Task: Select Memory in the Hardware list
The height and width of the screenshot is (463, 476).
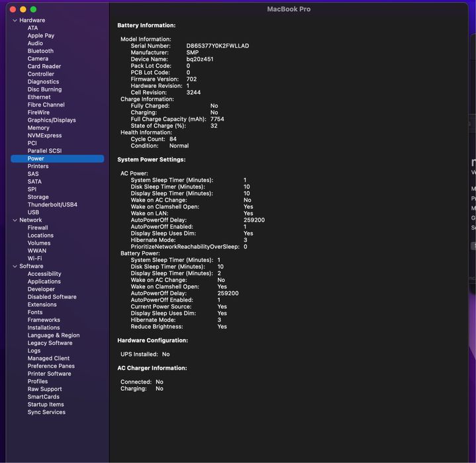Action: pos(38,128)
